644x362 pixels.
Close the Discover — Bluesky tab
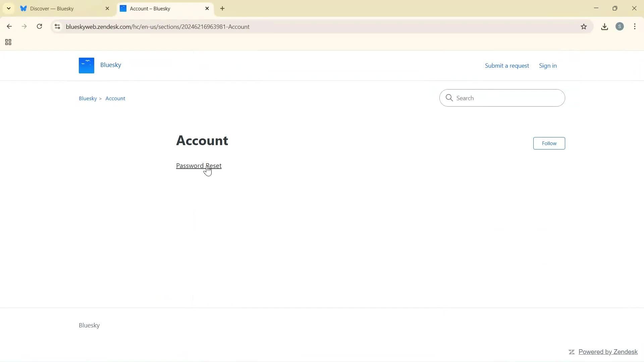[107, 8]
